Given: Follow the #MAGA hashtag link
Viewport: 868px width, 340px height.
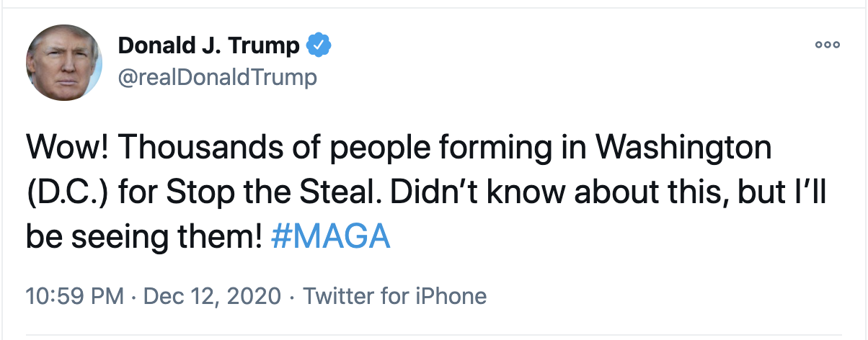Looking at the screenshot, I should coord(331,237).
